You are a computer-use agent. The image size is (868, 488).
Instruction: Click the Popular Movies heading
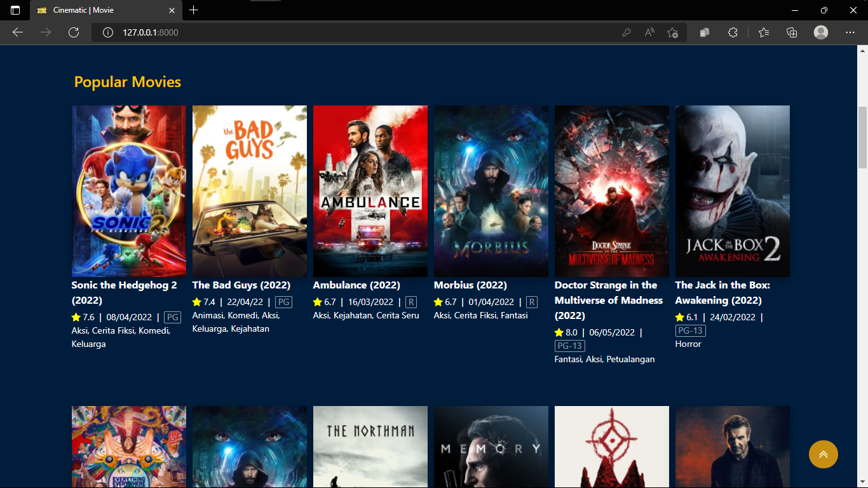128,82
